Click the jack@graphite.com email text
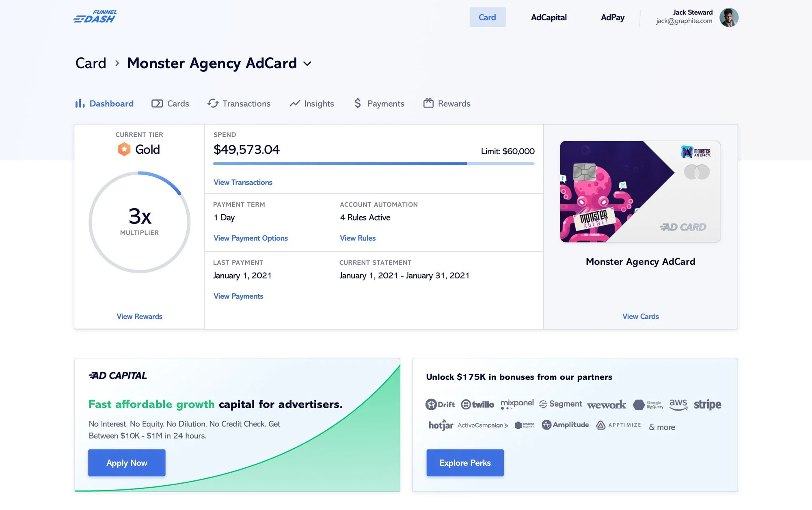This screenshot has width=812, height=510. (684, 21)
